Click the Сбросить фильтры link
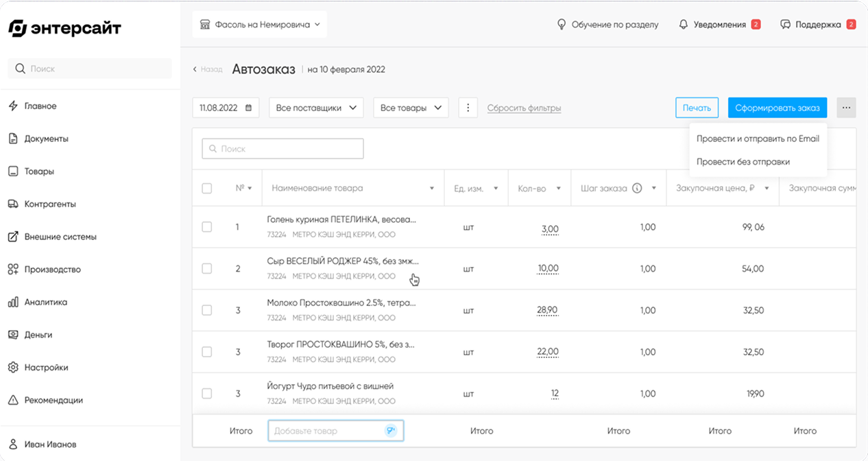Viewport: 868px width, 461px height. (x=524, y=108)
